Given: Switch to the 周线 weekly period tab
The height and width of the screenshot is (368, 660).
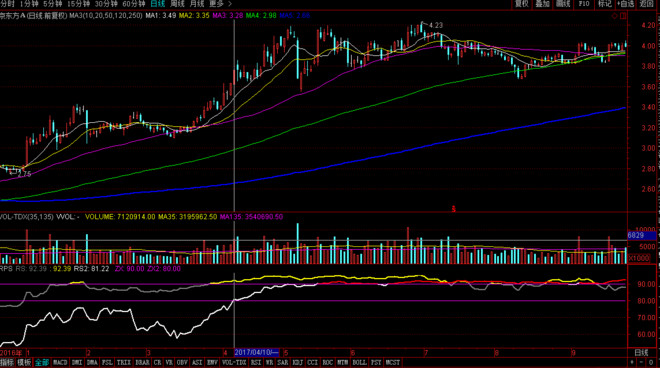Looking at the screenshot, I should 178,4.
